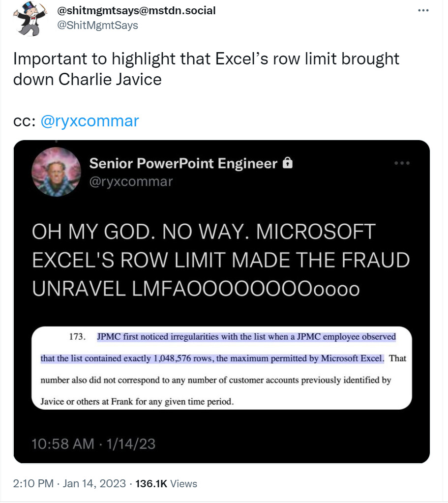Click the @ryxcommar handle in the embedded tweet

click(x=131, y=181)
